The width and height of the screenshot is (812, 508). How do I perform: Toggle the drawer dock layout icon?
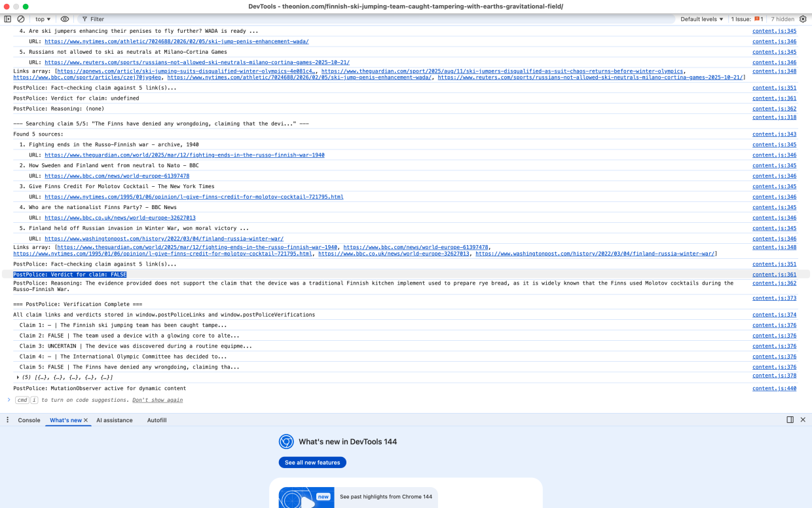click(x=790, y=420)
